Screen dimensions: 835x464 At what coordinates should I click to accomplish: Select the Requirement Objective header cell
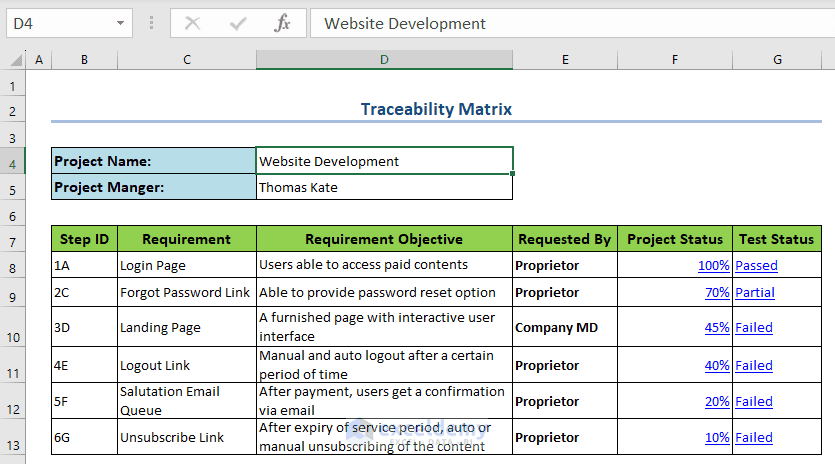(384, 239)
